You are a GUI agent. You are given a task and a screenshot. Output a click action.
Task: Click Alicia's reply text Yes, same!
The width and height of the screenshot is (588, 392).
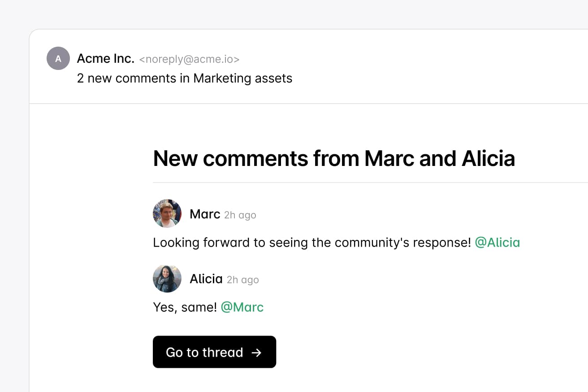pyautogui.click(x=185, y=307)
